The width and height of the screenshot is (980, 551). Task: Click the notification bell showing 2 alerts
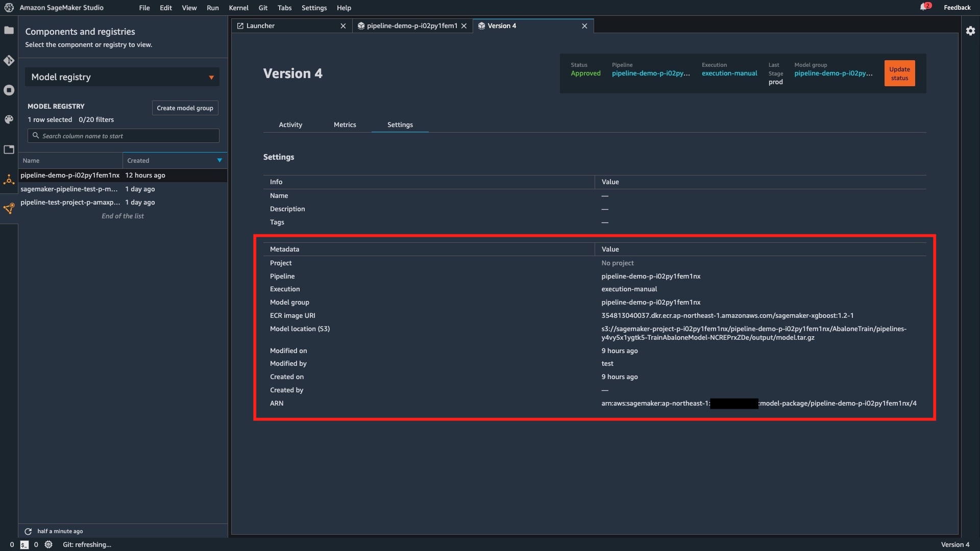tap(925, 7)
